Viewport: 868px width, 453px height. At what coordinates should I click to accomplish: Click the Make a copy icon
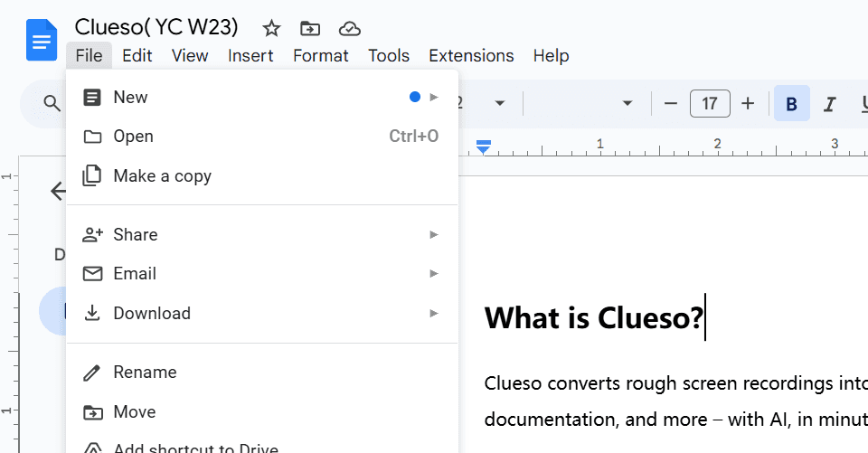pos(92,175)
